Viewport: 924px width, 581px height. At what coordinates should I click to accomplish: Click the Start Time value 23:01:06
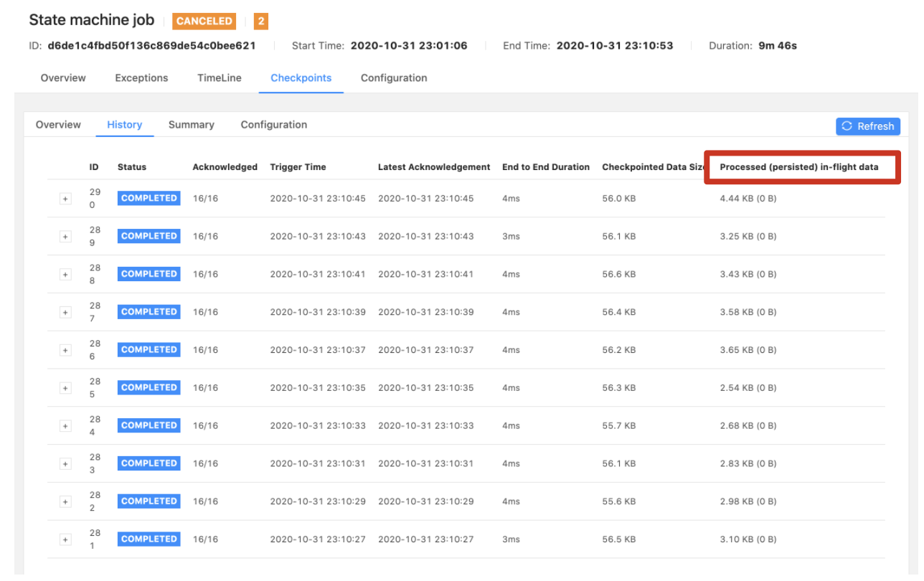(x=409, y=45)
